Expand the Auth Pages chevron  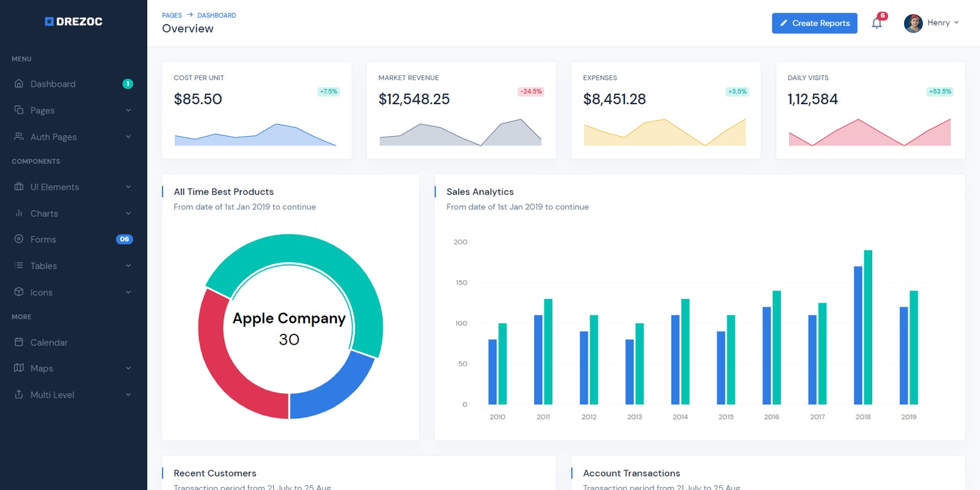129,137
